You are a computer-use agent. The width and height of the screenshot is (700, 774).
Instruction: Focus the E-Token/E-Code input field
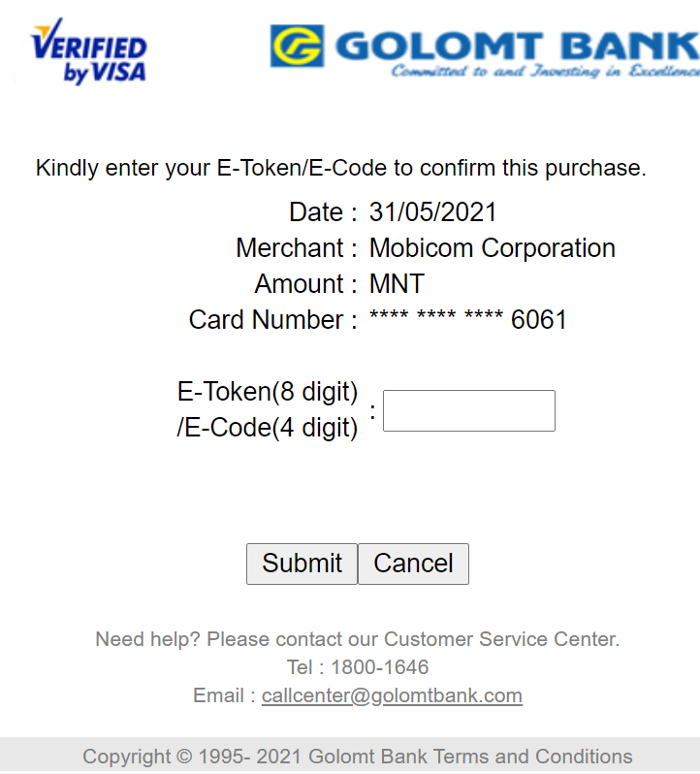[468, 410]
